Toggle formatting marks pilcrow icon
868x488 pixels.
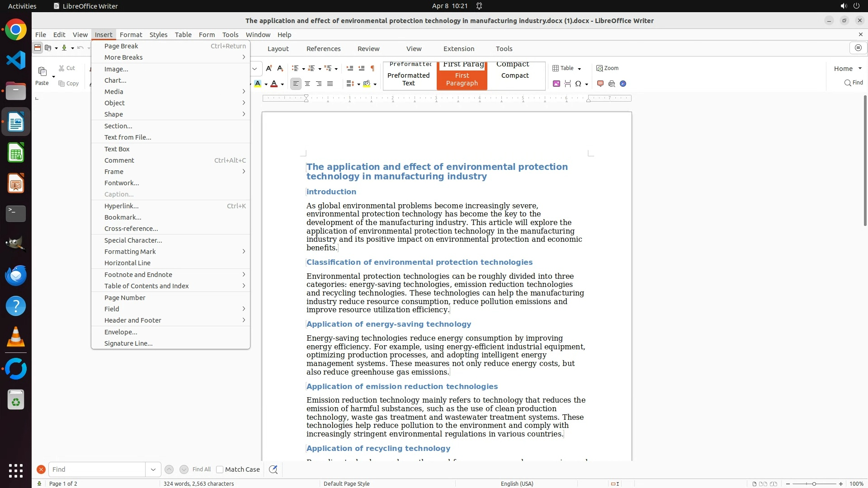pos(373,68)
